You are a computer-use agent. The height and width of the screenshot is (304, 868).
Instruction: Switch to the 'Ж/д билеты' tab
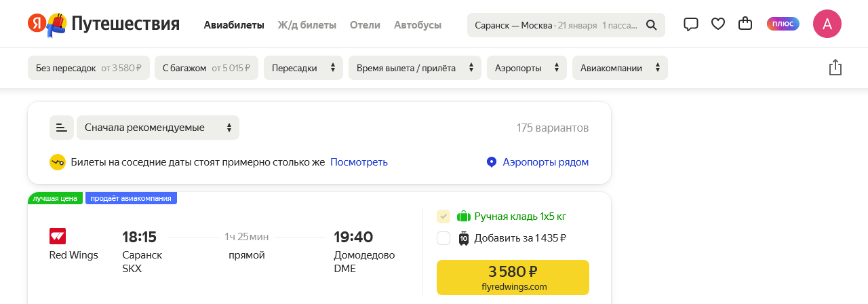pos(307,25)
